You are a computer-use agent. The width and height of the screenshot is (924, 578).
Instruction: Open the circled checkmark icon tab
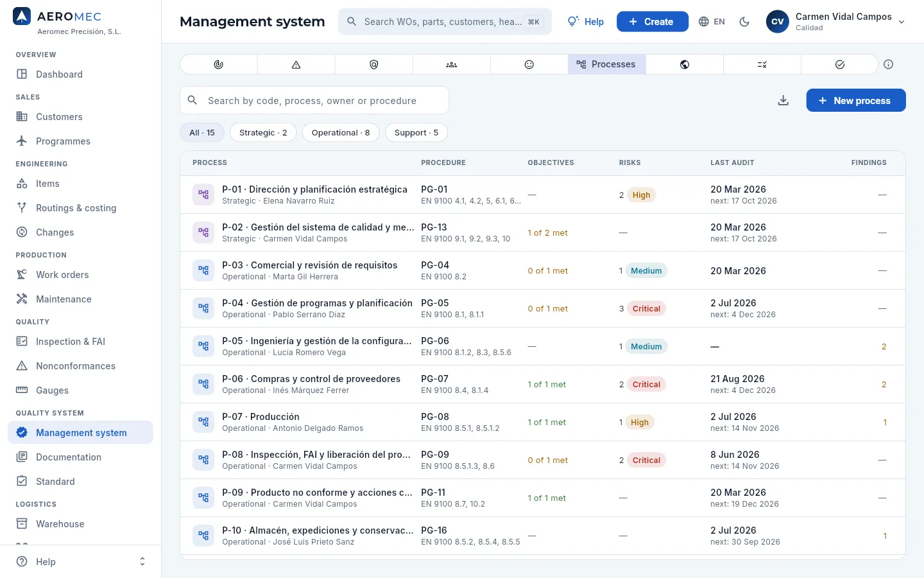tap(840, 64)
